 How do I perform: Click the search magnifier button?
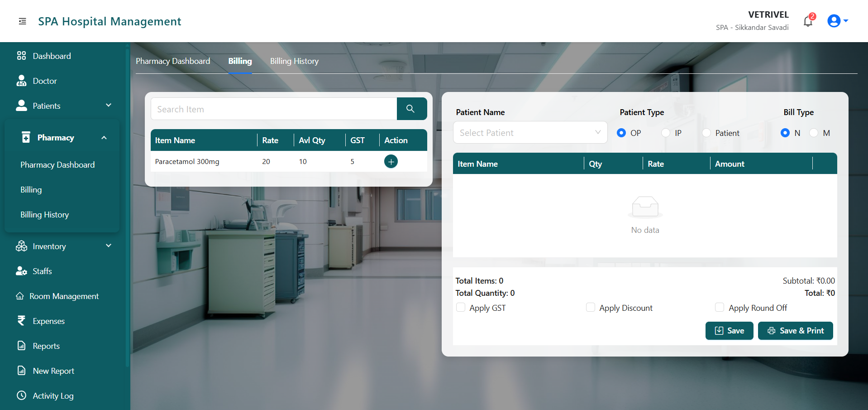point(411,109)
